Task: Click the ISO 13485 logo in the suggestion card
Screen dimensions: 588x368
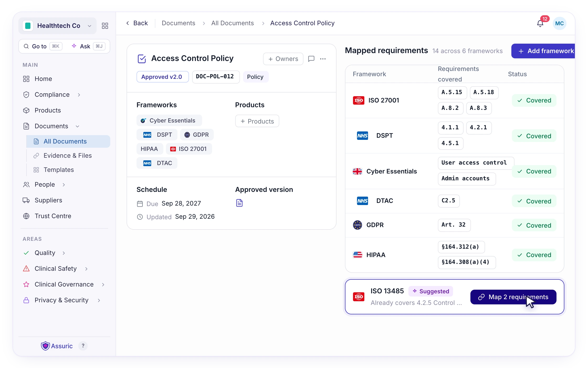Action: (x=359, y=297)
